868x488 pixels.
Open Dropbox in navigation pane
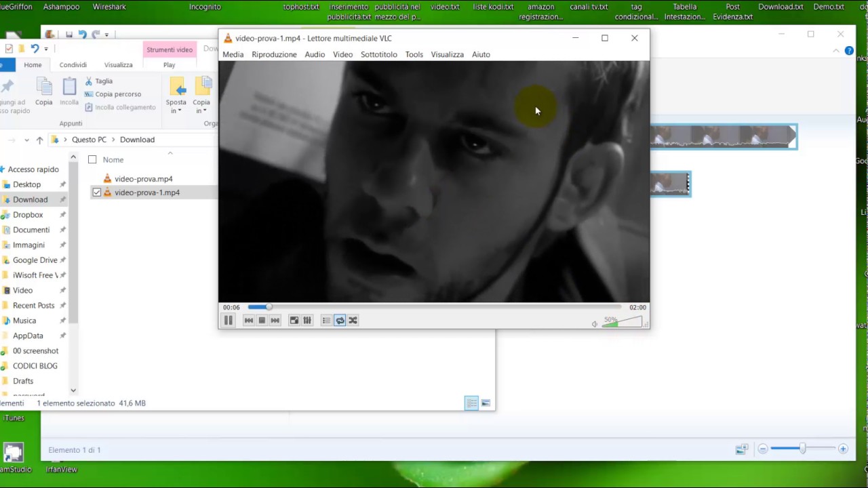tap(28, 215)
